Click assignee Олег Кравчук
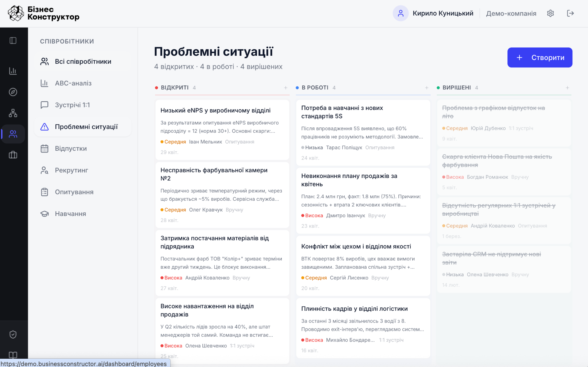This screenshot has width=588, height=367. coord(205,210)
